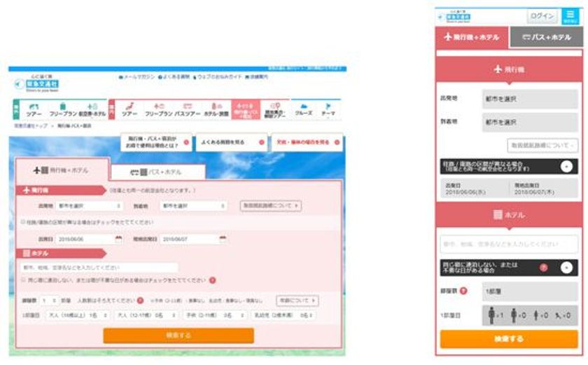This screenshot has width=588, height=365.
Task: Click desktop hotel city/region search field
Action: click(x=99, y=268)
